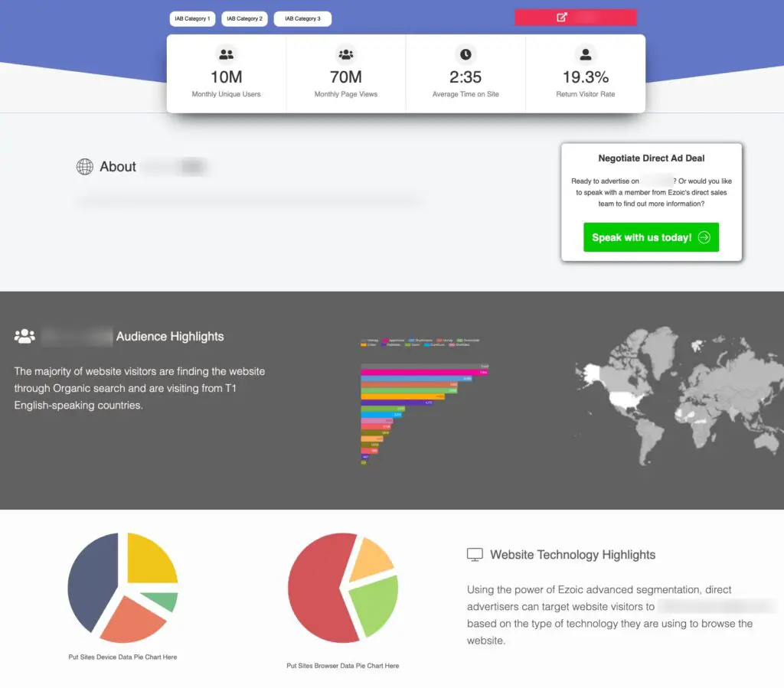Screen dimensions: 784x688
Task: Select the 19.3% return rate value
Action: (x=586, y=77)
